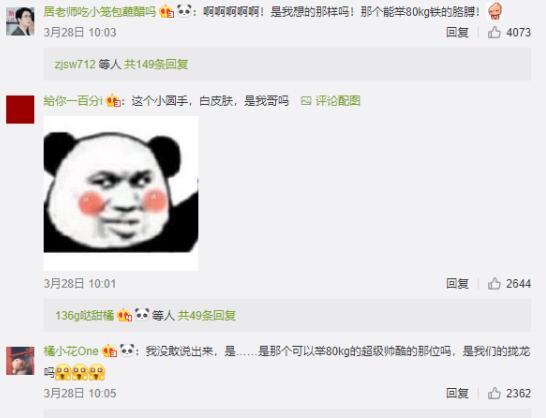Open avatar of 居老师吃小笼包蘸醋吗
This screenshot has height=418, width=546.
pyautogui.click(x=20, y=22)
